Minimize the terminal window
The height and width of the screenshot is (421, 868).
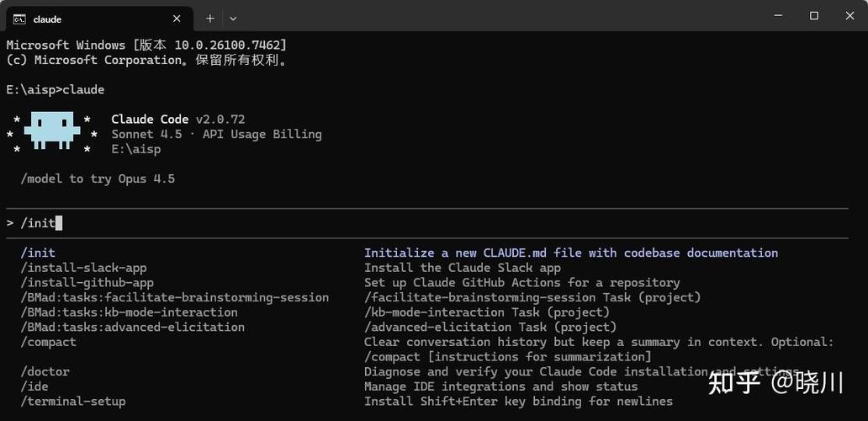click(x=778, y=16)
